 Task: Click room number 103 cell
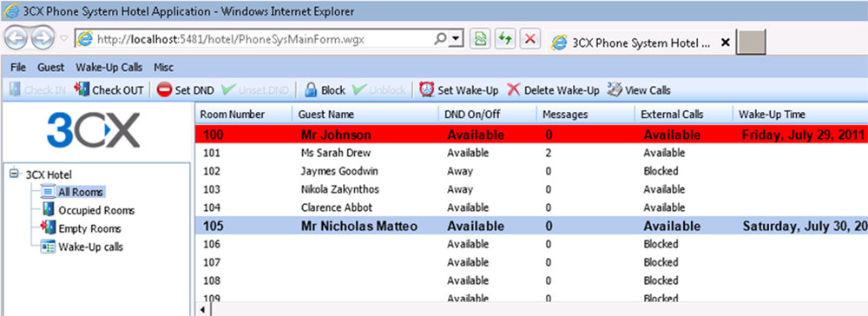point(212,189)
